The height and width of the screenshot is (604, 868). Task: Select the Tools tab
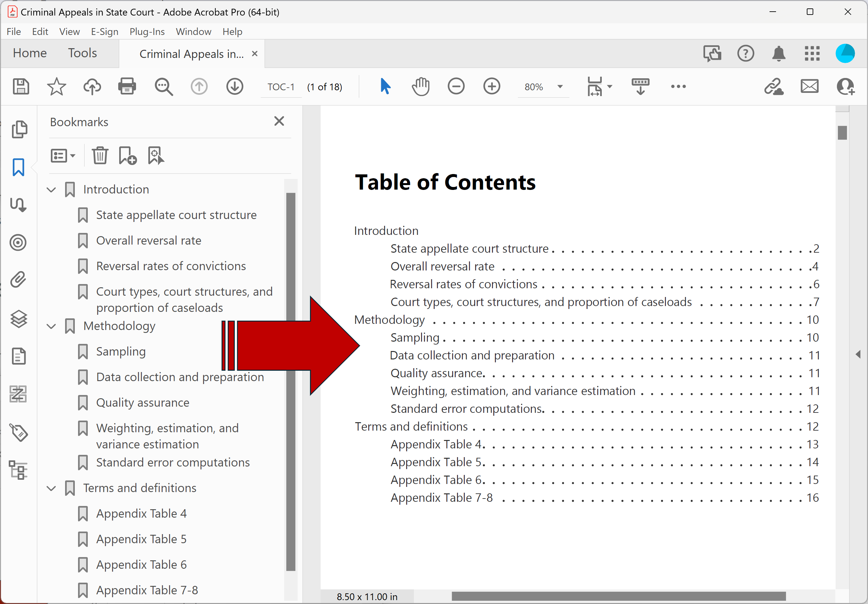[x=82, y=54]
